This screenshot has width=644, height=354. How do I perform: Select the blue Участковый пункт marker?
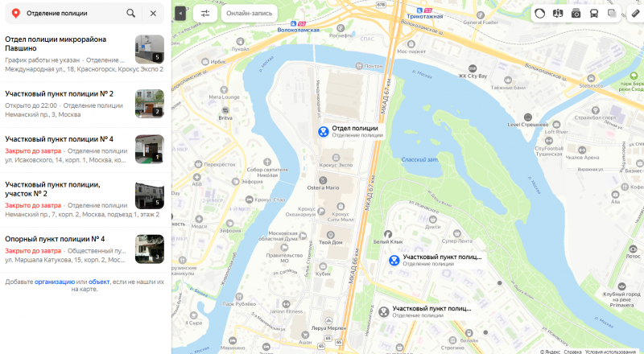pos(394,260)
